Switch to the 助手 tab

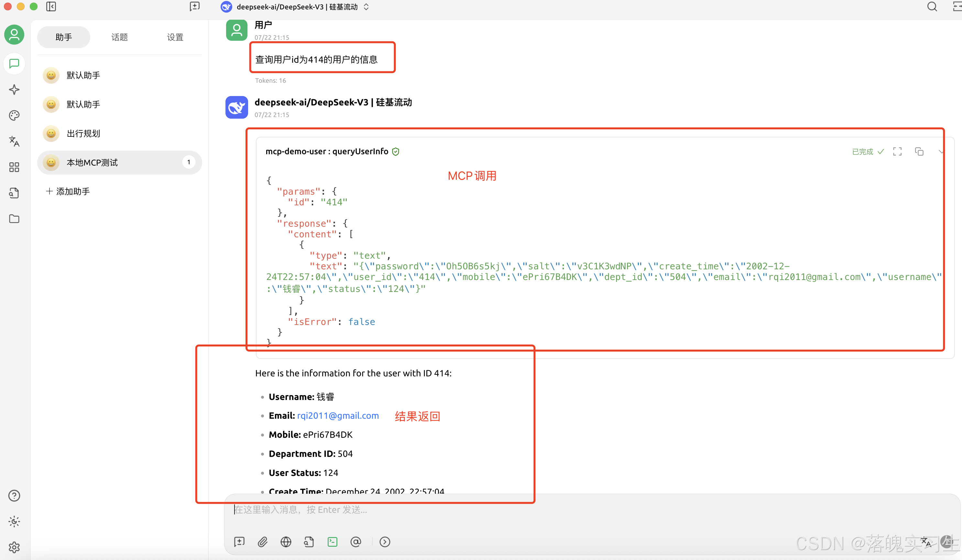click(x=64, y=37)
